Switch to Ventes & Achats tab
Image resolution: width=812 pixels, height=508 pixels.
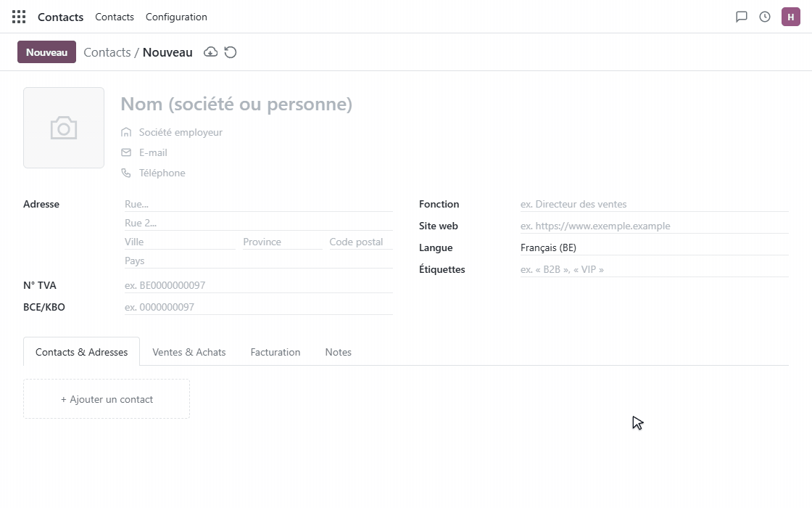pyautogui.click(x=189, y=352)
